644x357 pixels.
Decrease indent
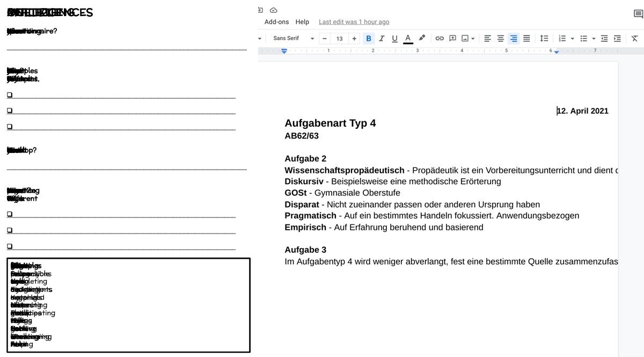(604, 38)
